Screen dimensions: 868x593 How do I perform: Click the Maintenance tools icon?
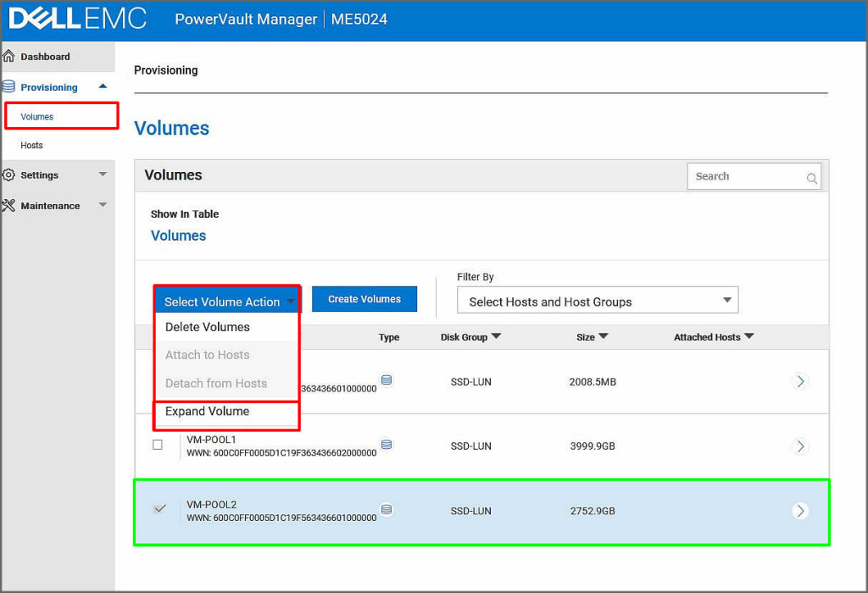[9, 206]
